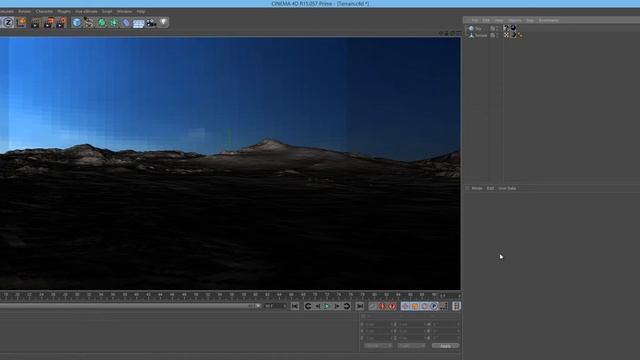Viewport: 640px width, 360px height.
Task: Go to start of animation
Action: coord(295,306)
